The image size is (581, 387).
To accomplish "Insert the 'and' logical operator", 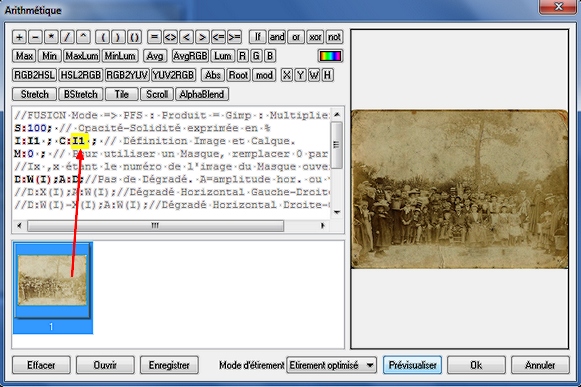I will (x=277, y=37).
